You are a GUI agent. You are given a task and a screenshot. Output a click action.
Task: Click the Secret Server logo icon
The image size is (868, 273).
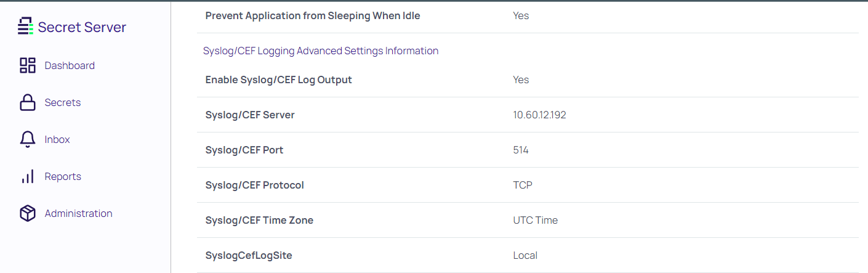(x=25, y=26)
